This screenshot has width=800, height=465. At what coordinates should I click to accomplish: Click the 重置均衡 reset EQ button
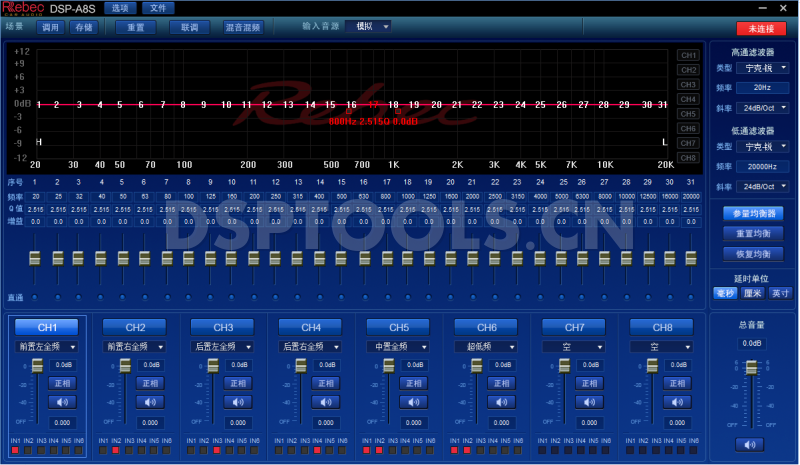pos(754,234)
